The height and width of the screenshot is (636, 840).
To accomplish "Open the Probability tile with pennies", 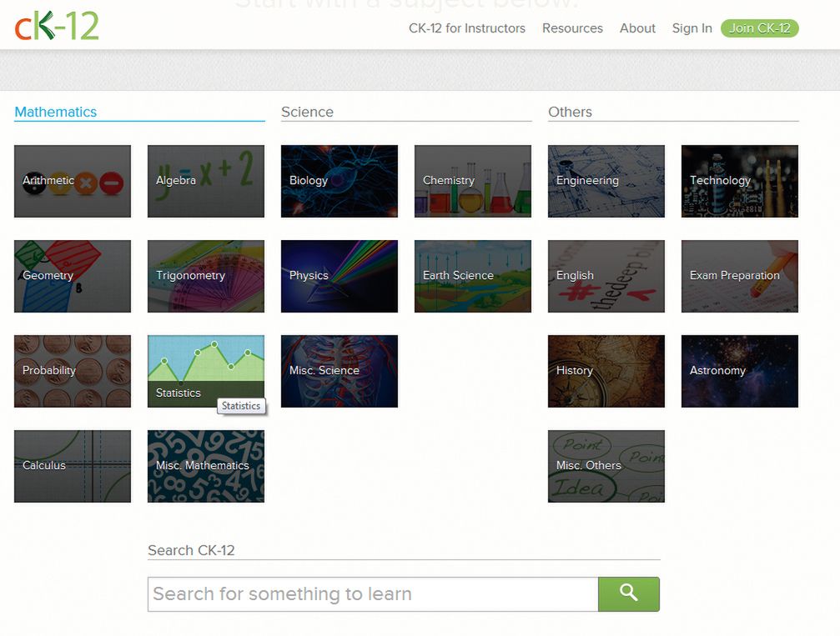I will [x=73, y=371].
